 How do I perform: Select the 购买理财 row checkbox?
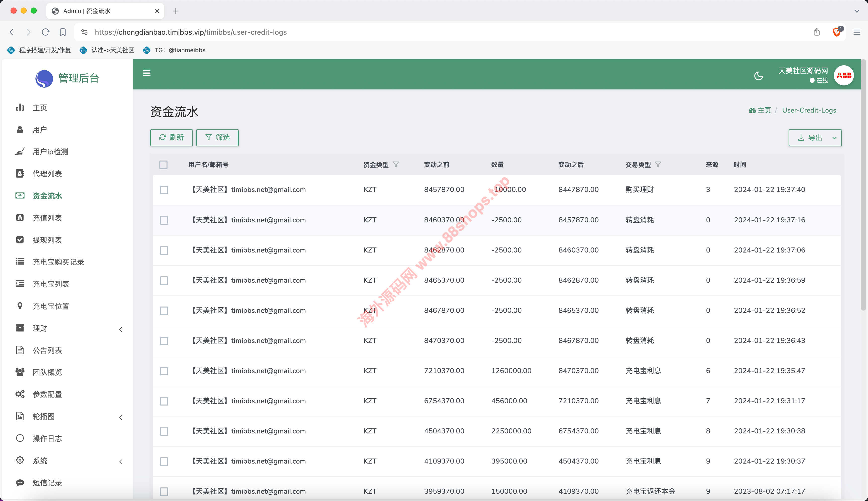pos(164,190)
